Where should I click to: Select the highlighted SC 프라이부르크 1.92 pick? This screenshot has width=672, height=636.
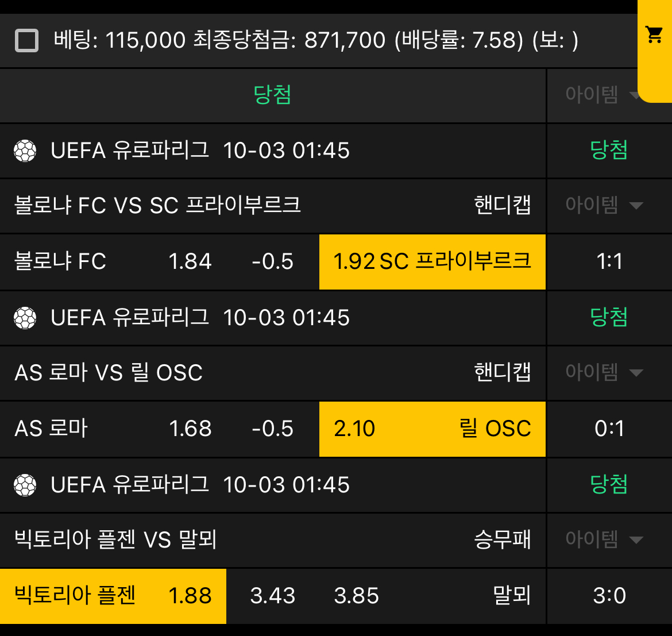(x=432, y=262)
